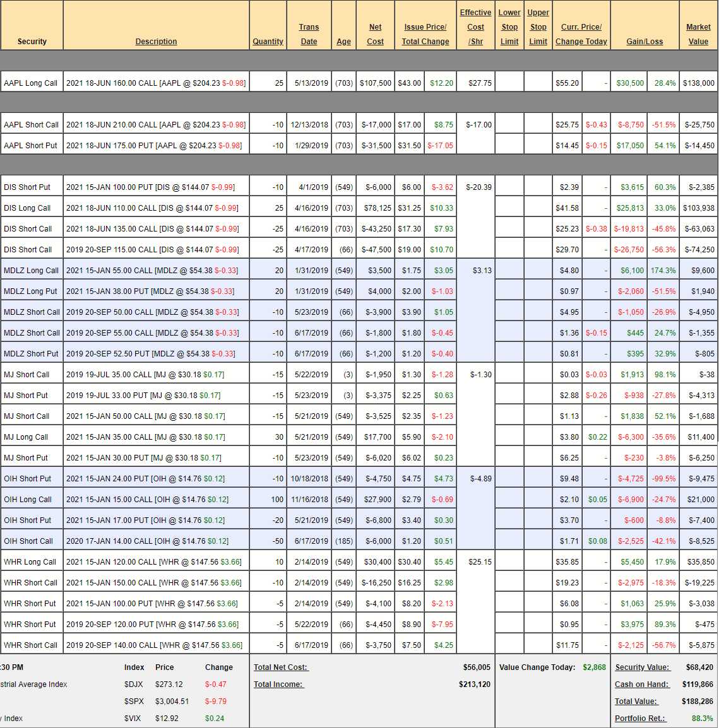Open the Security Value link
The image size is (719, 728).
[642, 667]
